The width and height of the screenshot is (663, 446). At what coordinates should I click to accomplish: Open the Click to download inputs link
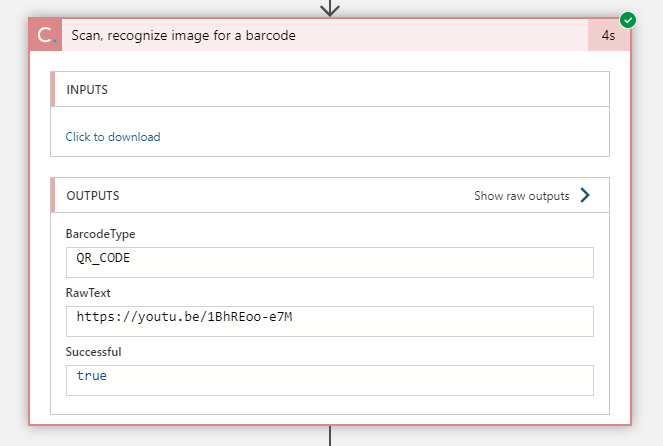(x=113, y=137)
